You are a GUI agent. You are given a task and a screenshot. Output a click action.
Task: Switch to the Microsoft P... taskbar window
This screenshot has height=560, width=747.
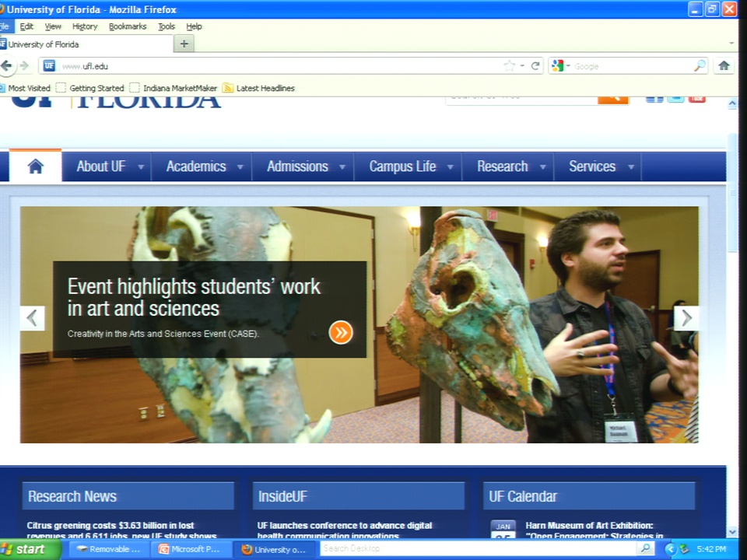(x=191, y=549)
